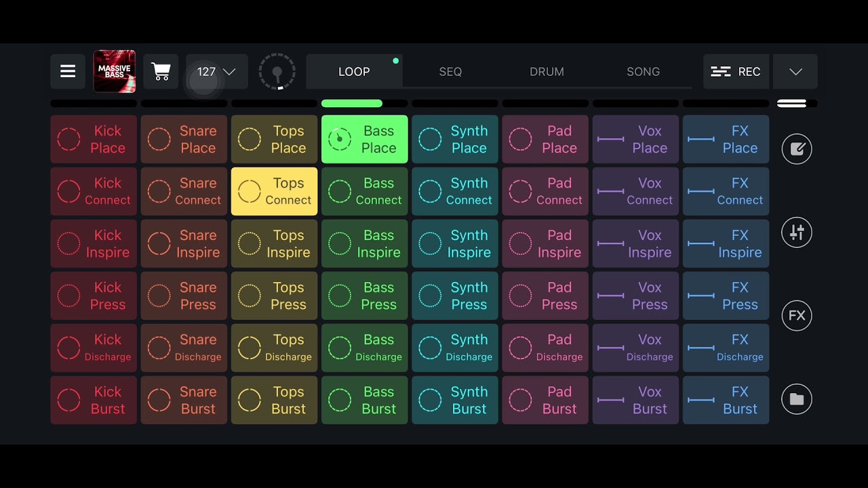Play the Pad Inspire pad

click(x=545, y=243)
